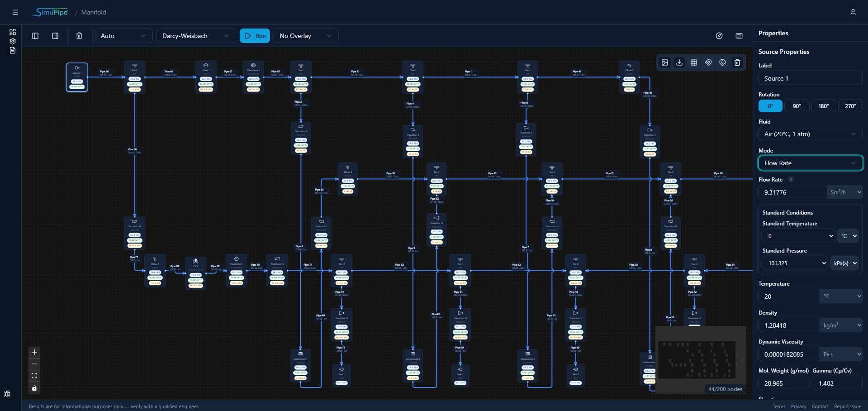868x411 pixels.
Task: Open the Auto dropdown in the toolbar
Action: point(123,36)
